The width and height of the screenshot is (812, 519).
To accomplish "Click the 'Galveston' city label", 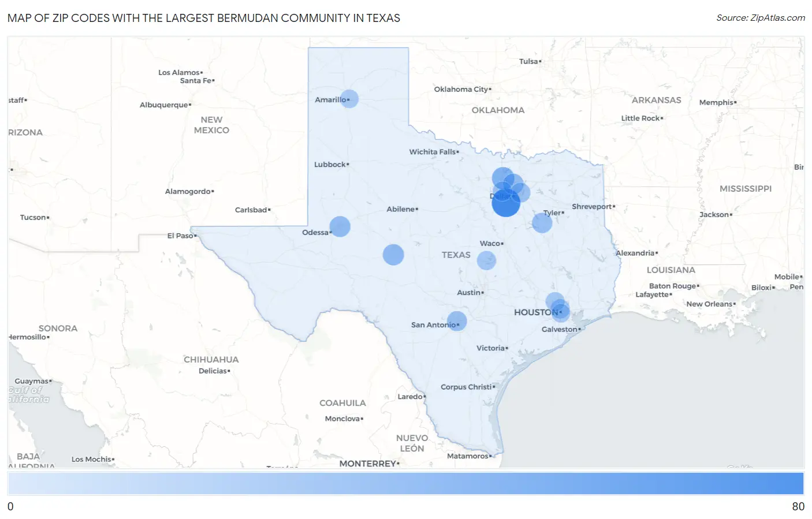I will coord(560,330).
